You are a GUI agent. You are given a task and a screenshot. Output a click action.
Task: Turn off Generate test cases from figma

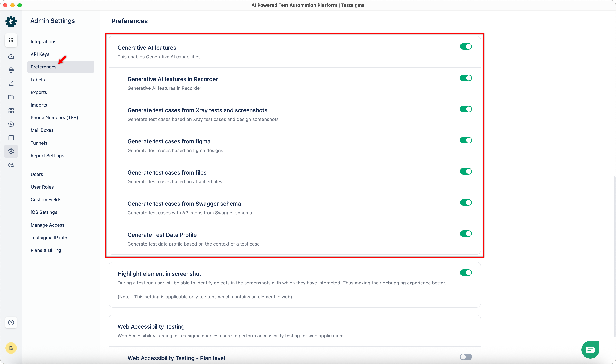(x=466, y=140)
